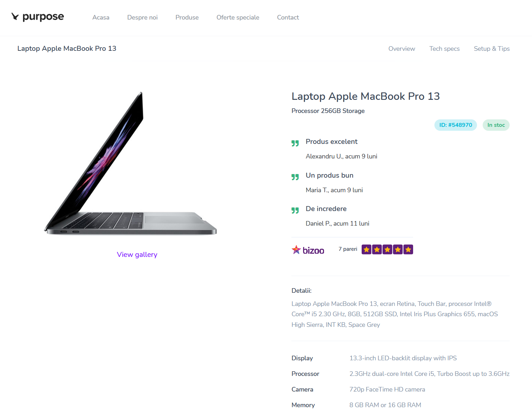
Task: Open the View gallery link
Action: coord(137,254)
